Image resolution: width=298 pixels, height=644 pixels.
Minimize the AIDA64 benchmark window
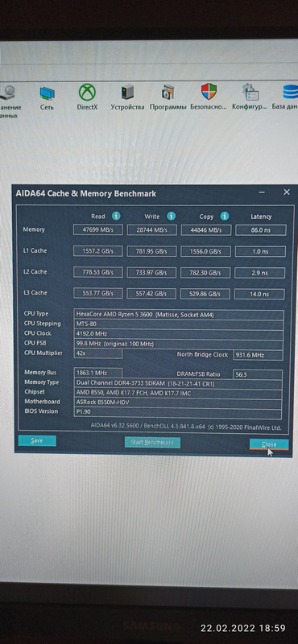pyautogui.click(x=262, y=192)
